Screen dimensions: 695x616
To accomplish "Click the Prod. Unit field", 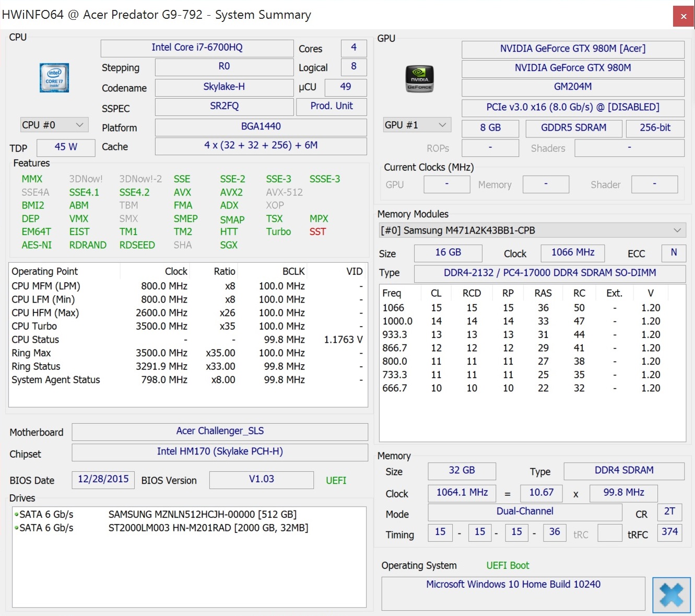I will 332,107.
